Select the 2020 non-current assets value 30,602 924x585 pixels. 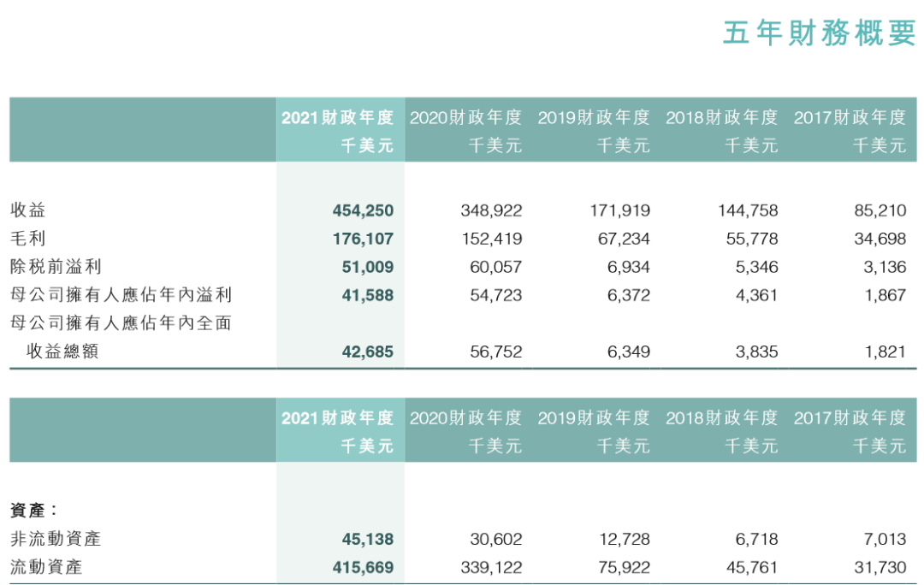coord(496,539)
